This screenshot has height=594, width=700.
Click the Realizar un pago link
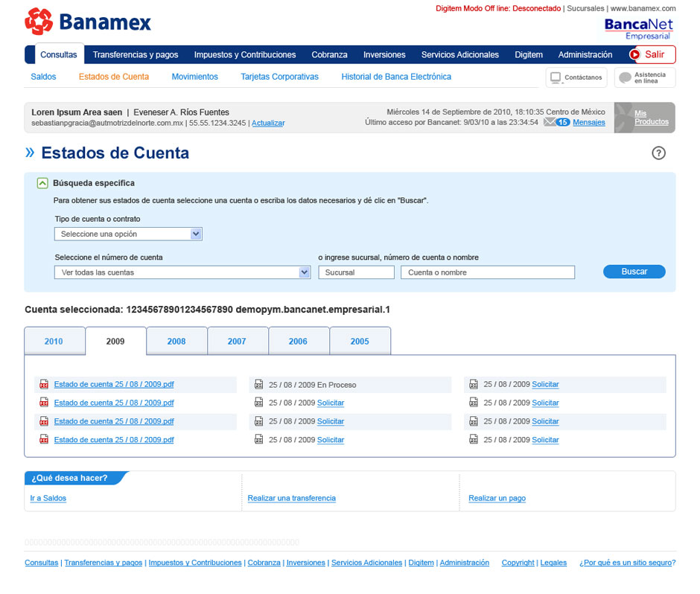click(497, 498)
